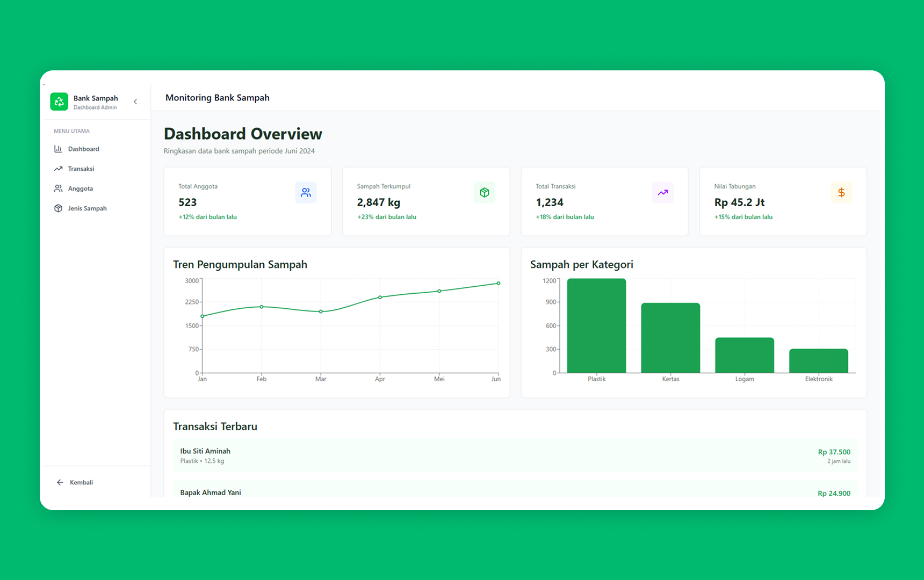The image size is (924, 580).
Task: Click the trend arrow icon beside Transaksi
Action: (x=58, y=169)
